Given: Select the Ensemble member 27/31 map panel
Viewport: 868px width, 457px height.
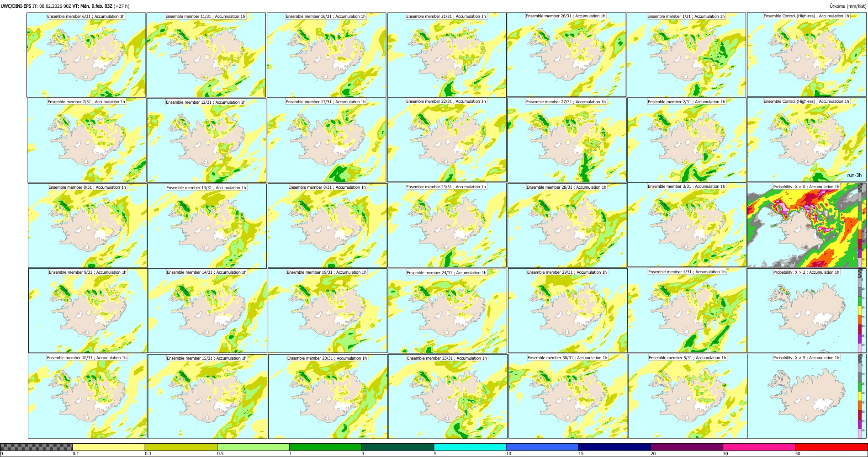Looking at the screenshot, I should click(566, 140).
